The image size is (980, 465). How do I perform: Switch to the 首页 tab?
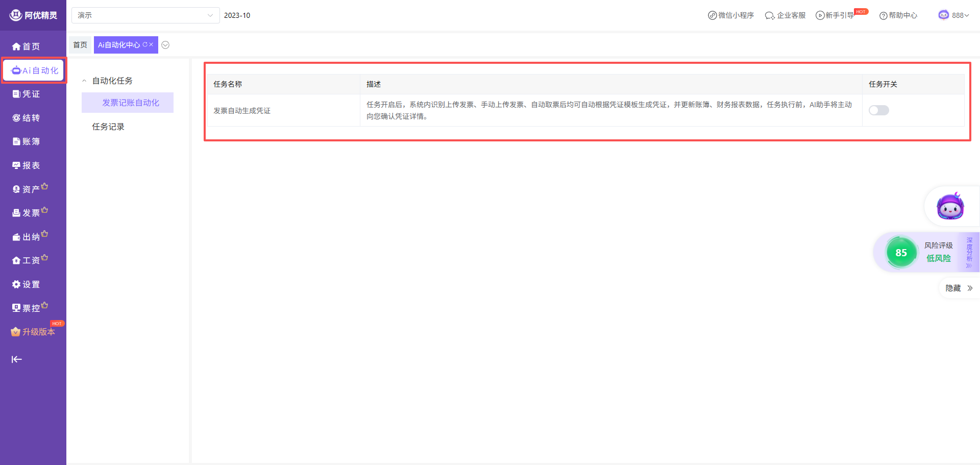[80, 45]
